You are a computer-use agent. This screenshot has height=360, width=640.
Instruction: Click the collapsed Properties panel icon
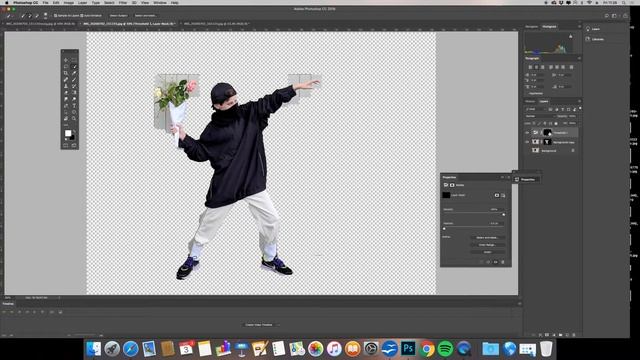click(517, 179)
